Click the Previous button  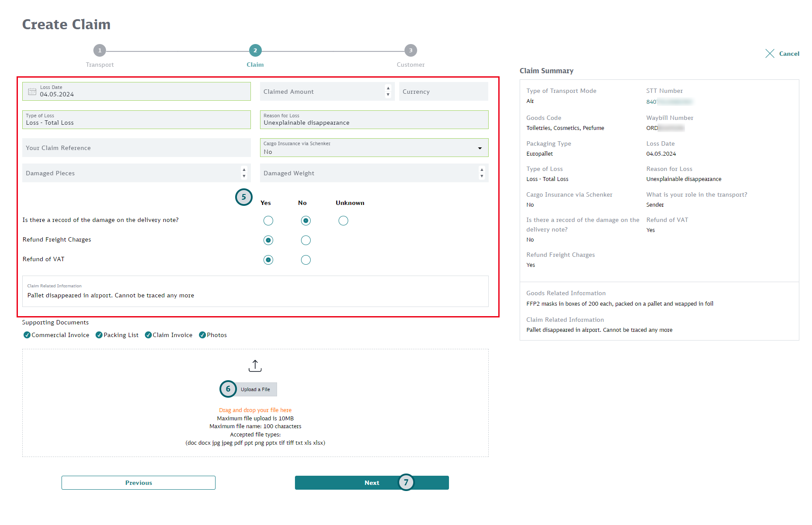click(x=138, y=483)
